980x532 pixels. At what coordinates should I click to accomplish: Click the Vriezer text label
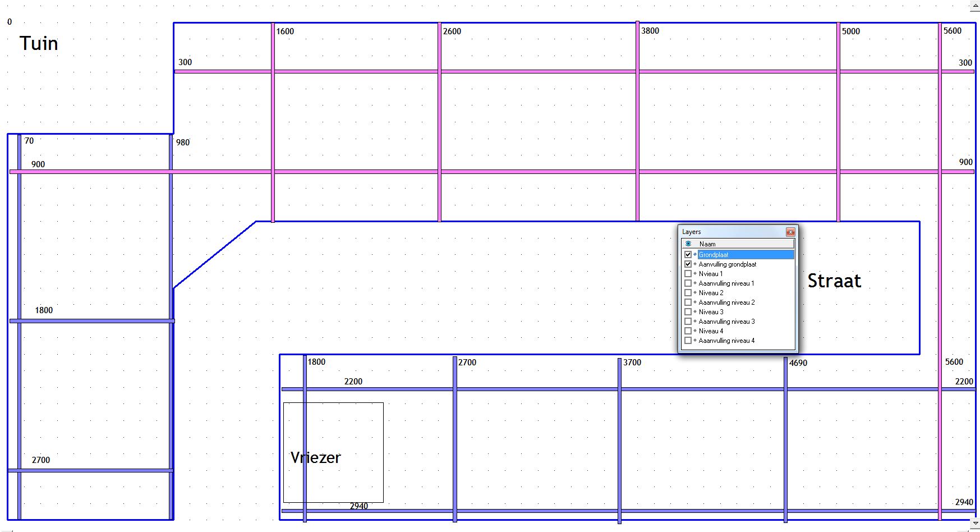(x=315, y=457)
